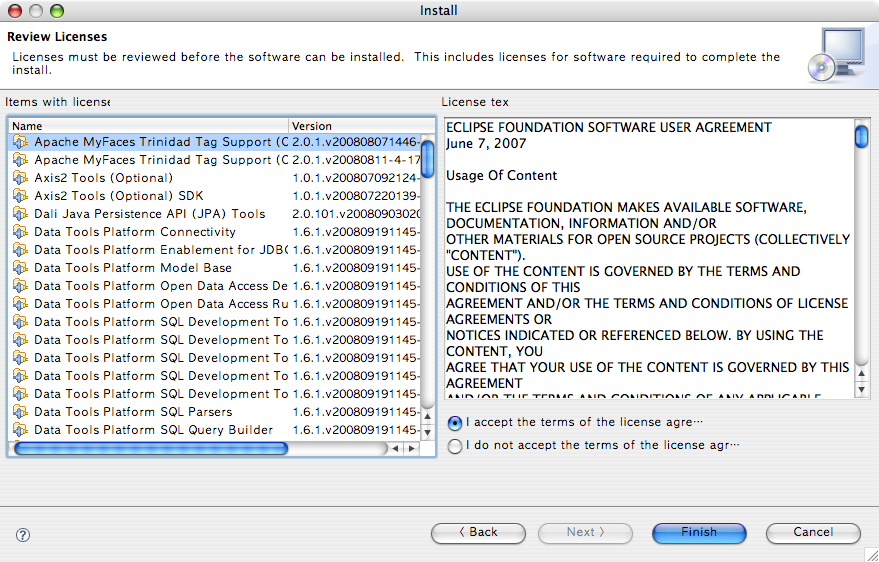Accept the terms of the license agreement

455,423
